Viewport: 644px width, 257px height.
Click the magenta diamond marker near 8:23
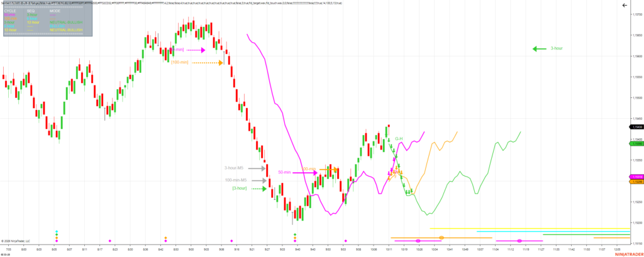(x=109, y=241)
